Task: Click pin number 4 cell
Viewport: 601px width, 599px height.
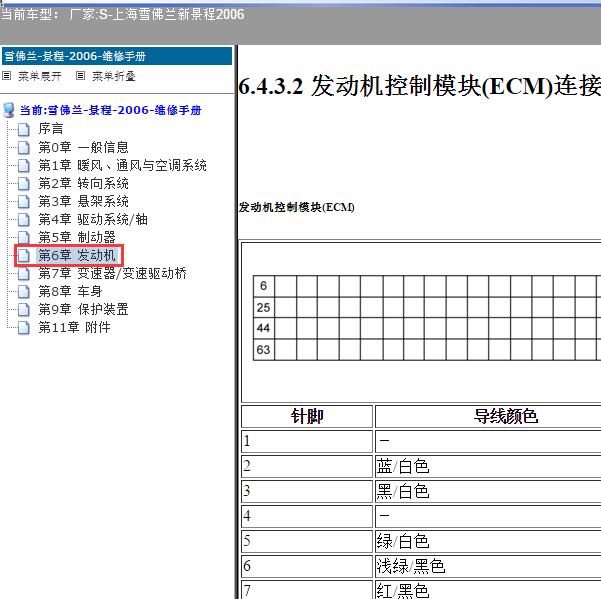Action: pos(307,516)
